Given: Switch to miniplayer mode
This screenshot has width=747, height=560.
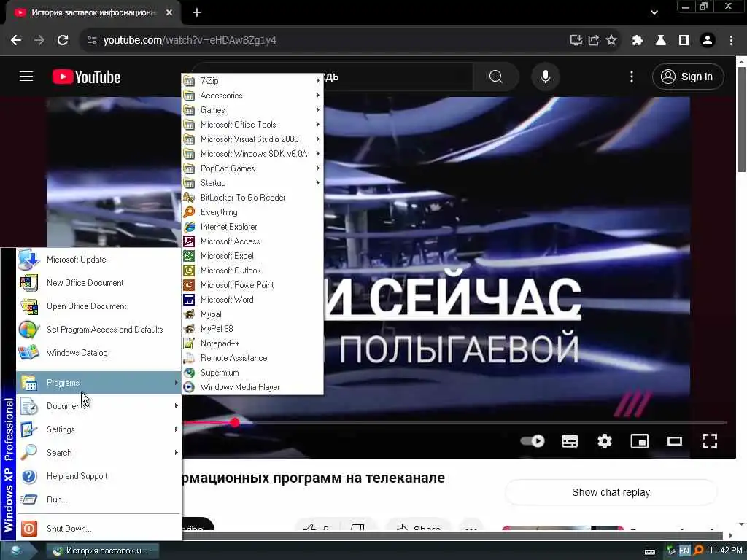Looking at the screenshot, I should point(640,441).
